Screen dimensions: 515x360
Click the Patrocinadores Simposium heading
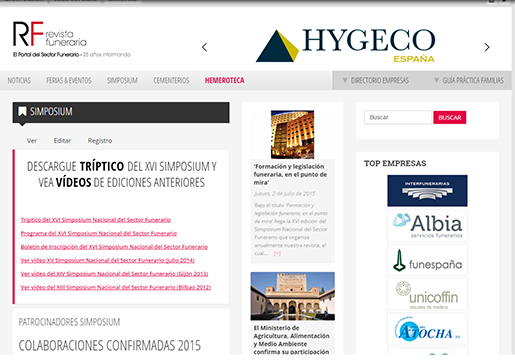[69, 322]
